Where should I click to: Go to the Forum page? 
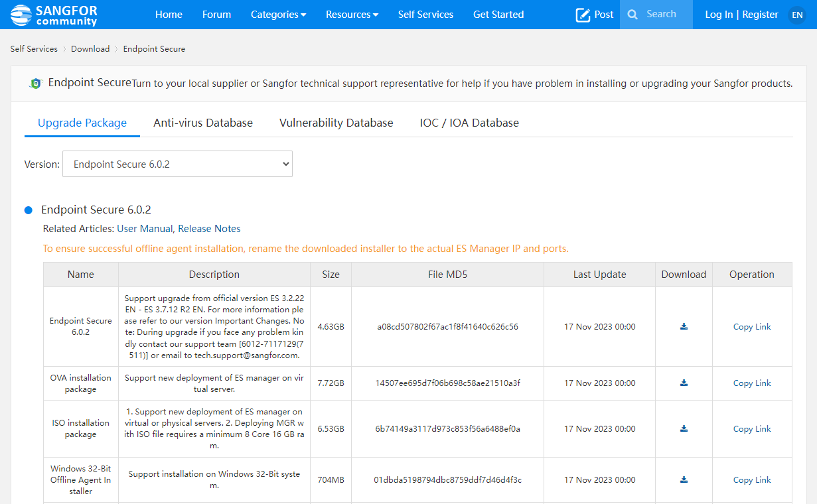tap(216, 15)
